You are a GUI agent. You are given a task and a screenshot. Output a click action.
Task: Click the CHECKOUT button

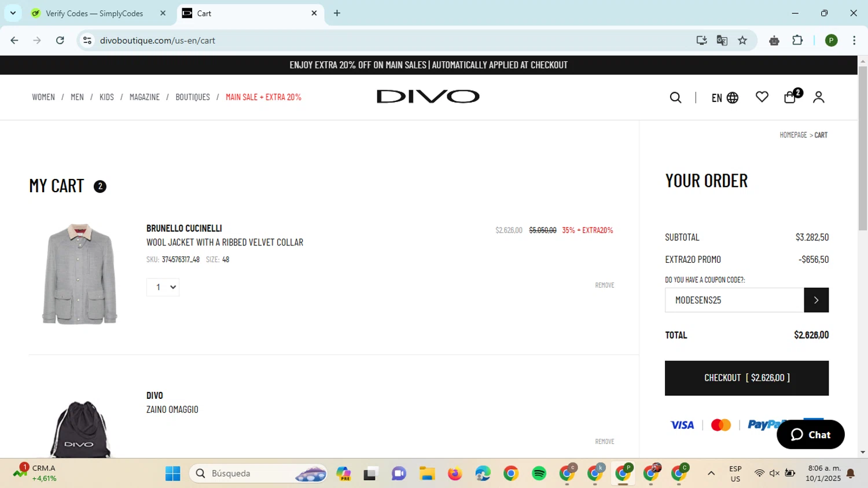click(x=746, y=378)
